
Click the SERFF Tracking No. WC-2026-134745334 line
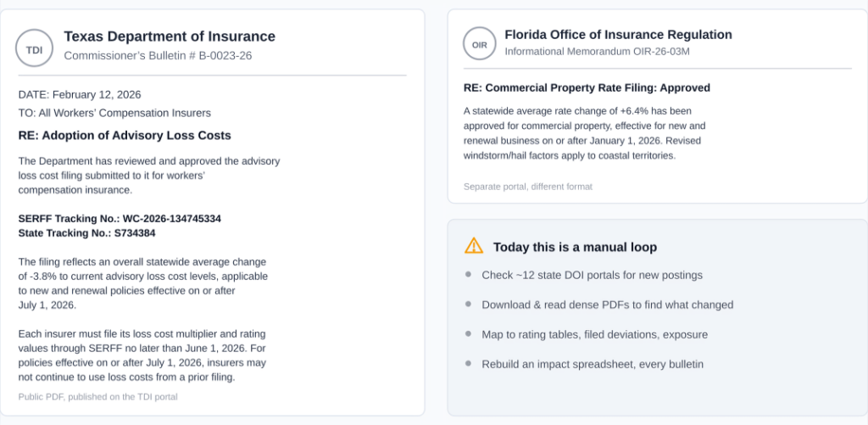click(120, 219)
